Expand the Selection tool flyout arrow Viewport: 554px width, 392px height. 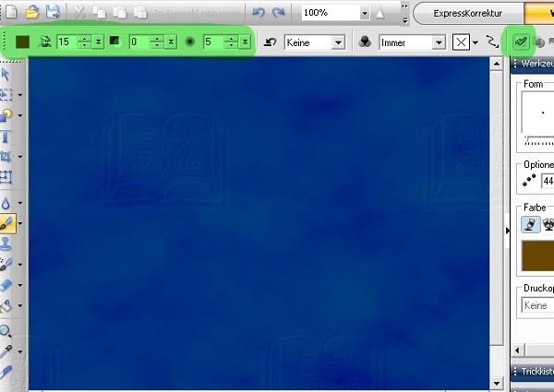20,95
